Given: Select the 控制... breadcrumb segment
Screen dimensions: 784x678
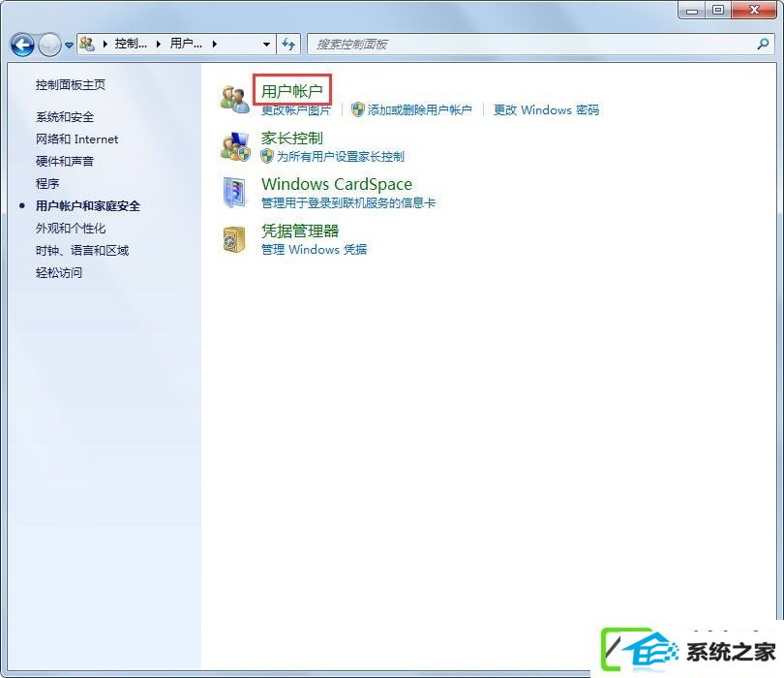Looking at the screenshot, I should tap(131, 44).
